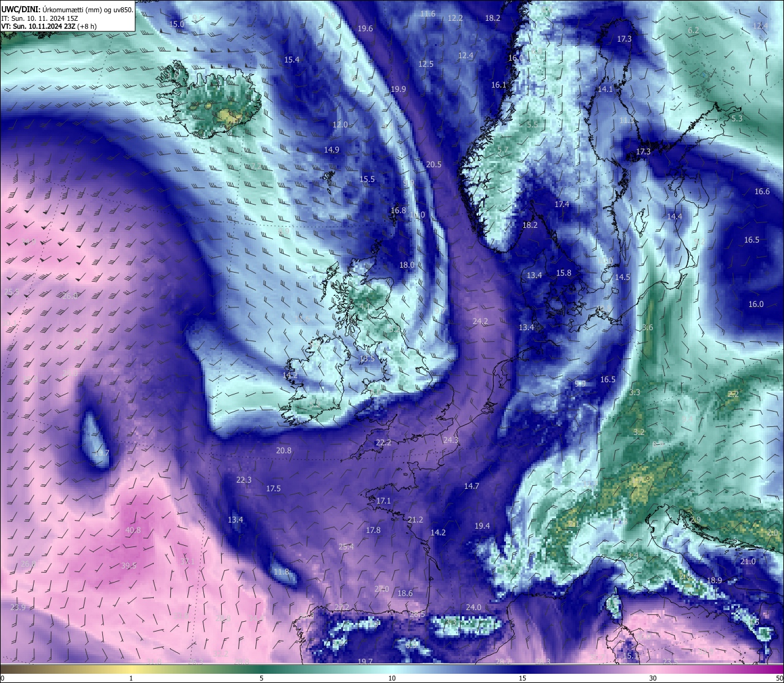The width and height of the screenshot is (784, 683).
Task: Click the 18.9 value over Italy
Action: pyautogui.click(x=714, y=580)
